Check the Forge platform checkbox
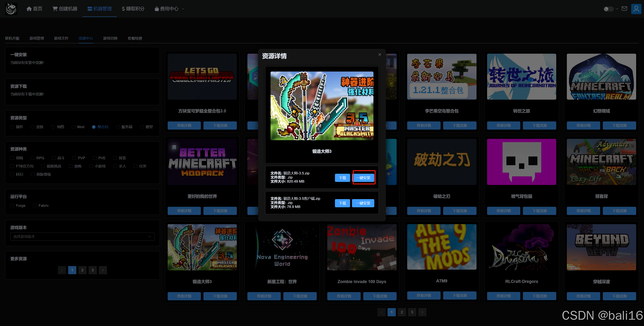 (x=12, y=206)
